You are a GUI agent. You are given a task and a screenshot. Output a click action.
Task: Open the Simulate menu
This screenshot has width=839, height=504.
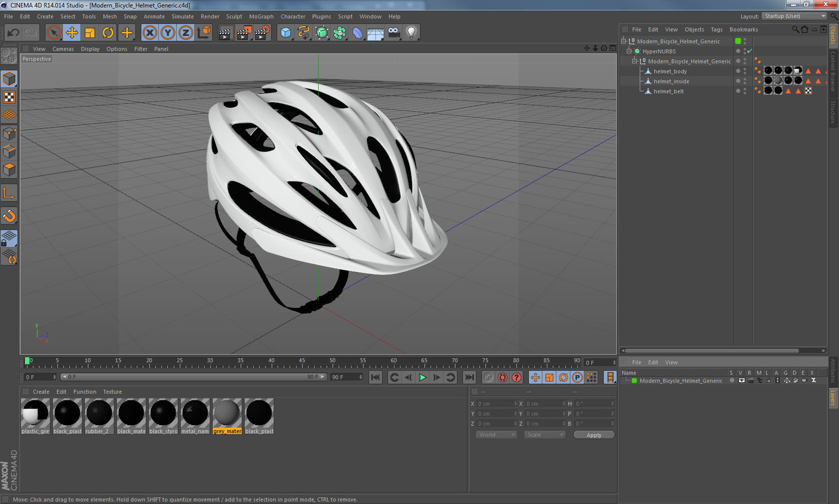pyautogui.click(x=183, y=16)
